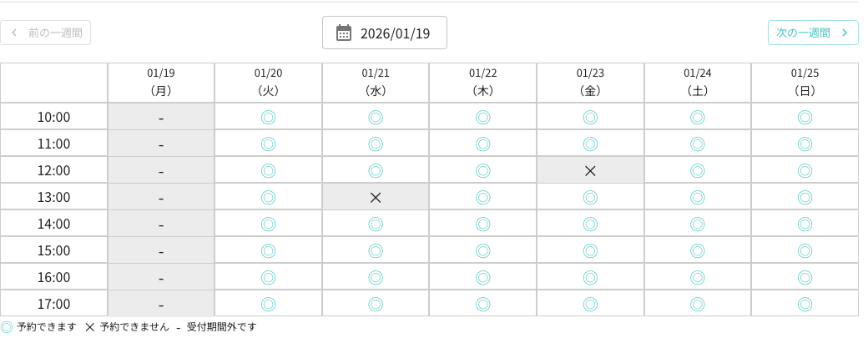This screenshot has height=343, width=868.
Task: Reserve the 15:00 slot on 01/25 Sunday
Action: (x=805, y=250)
